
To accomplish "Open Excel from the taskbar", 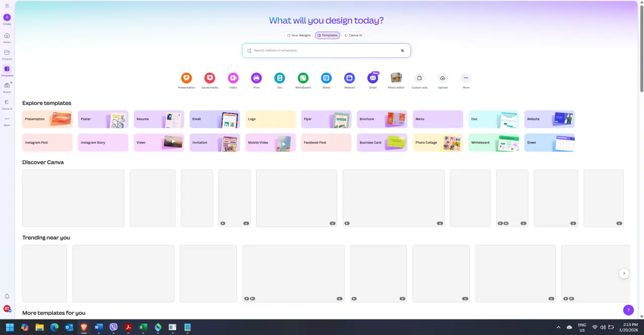I will 143,327.
